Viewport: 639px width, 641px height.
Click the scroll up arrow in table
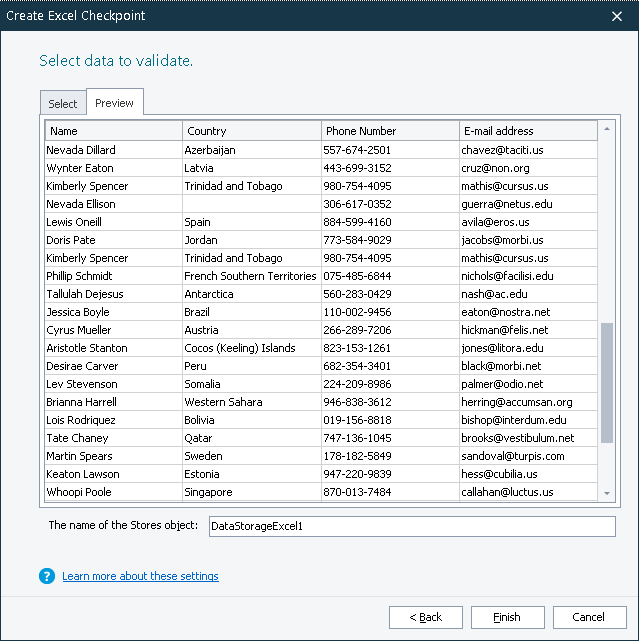point(606,130)
